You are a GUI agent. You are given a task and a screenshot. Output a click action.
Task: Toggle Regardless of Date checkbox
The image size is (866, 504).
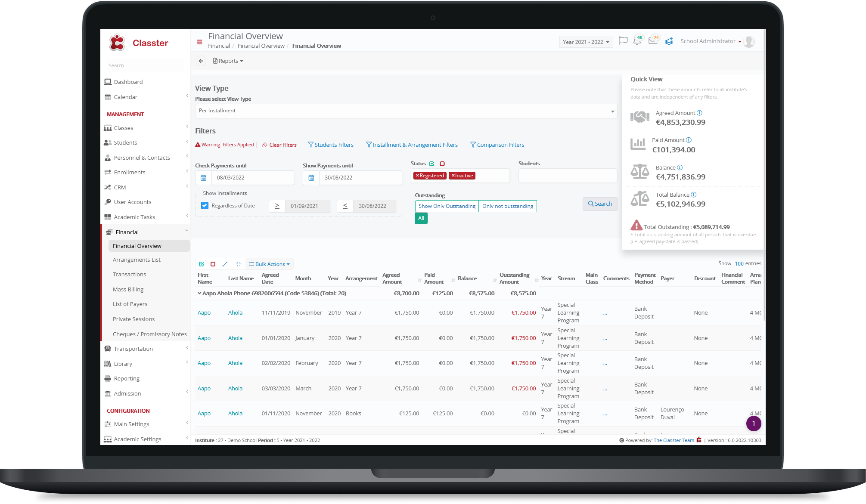[205, 206]
